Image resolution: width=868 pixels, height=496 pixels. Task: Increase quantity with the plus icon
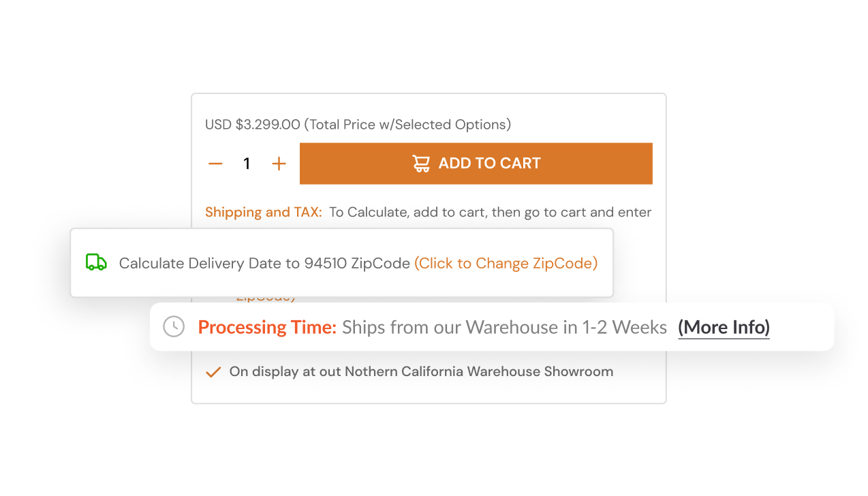279,164
